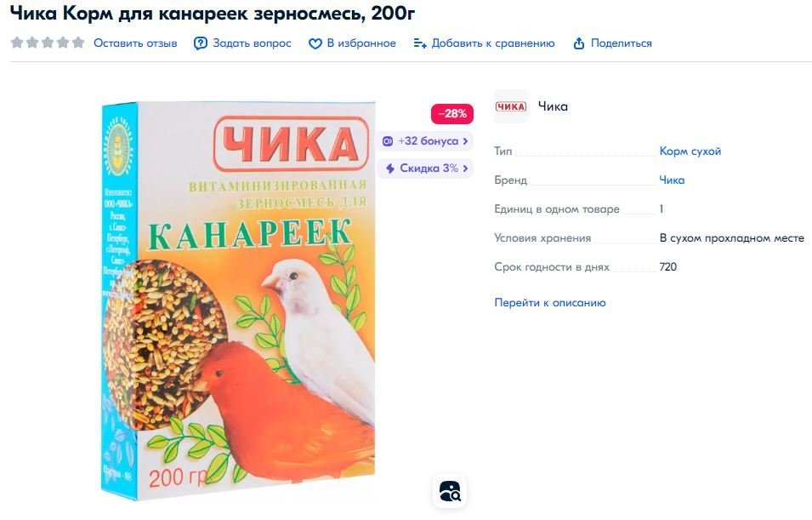812x520 pixels.
Task: Follow the Корм сухой type link
Action: (690, 151)
